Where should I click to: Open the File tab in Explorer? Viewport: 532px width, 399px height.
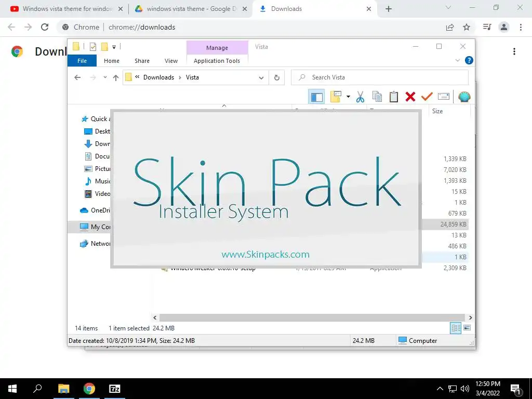point(82,61)
